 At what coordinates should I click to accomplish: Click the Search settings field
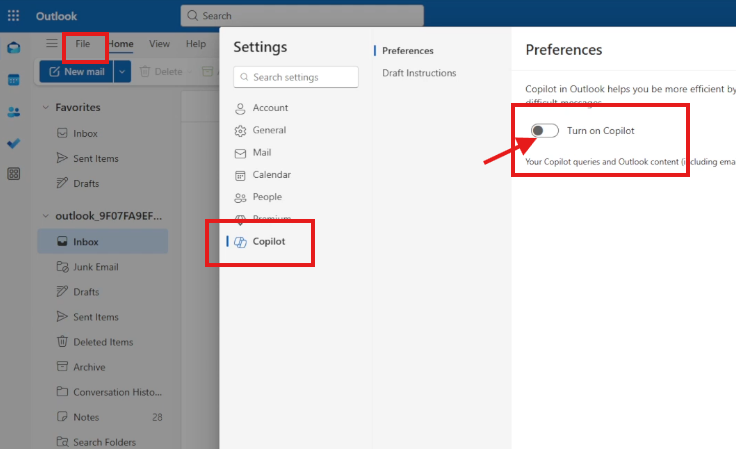pos(296,77)
